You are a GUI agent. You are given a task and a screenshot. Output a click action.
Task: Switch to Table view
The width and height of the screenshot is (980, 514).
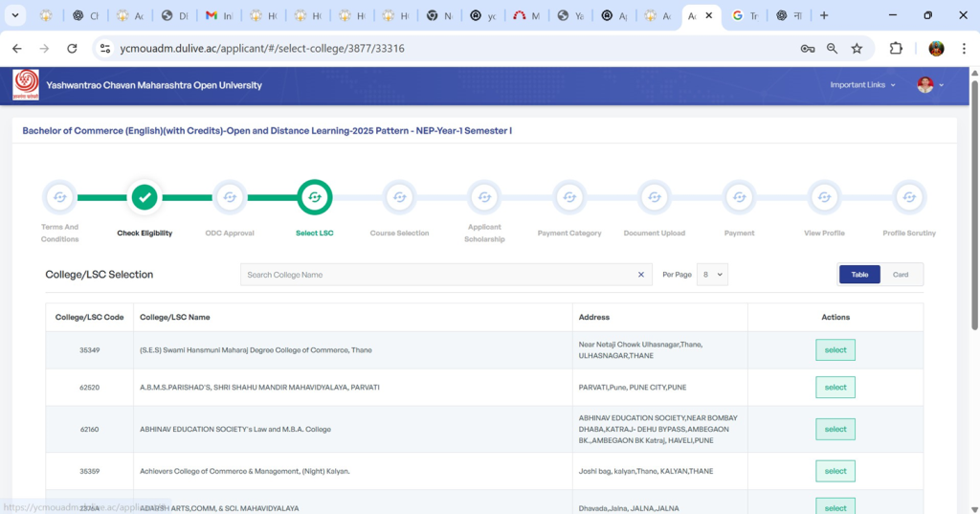click(x=859, y=275)
